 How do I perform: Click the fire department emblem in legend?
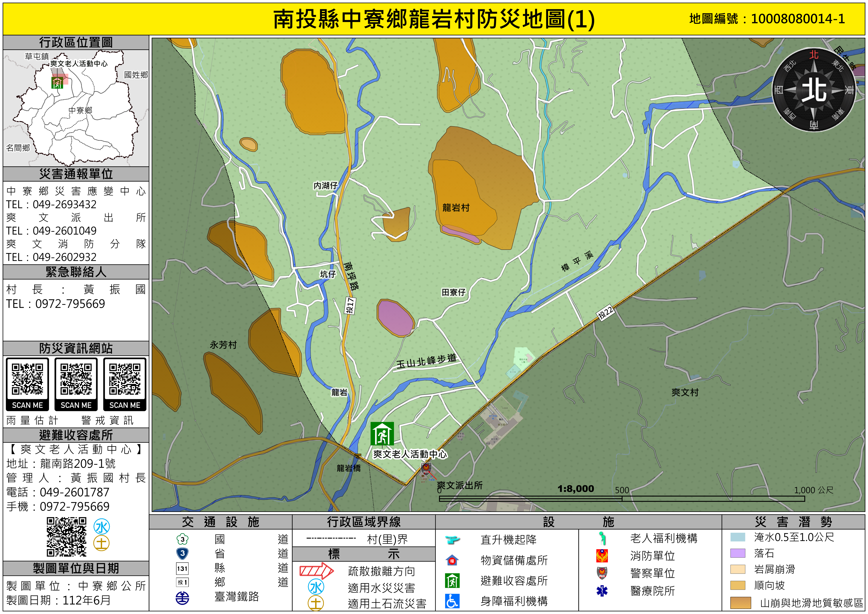click(x=602, y=556)
